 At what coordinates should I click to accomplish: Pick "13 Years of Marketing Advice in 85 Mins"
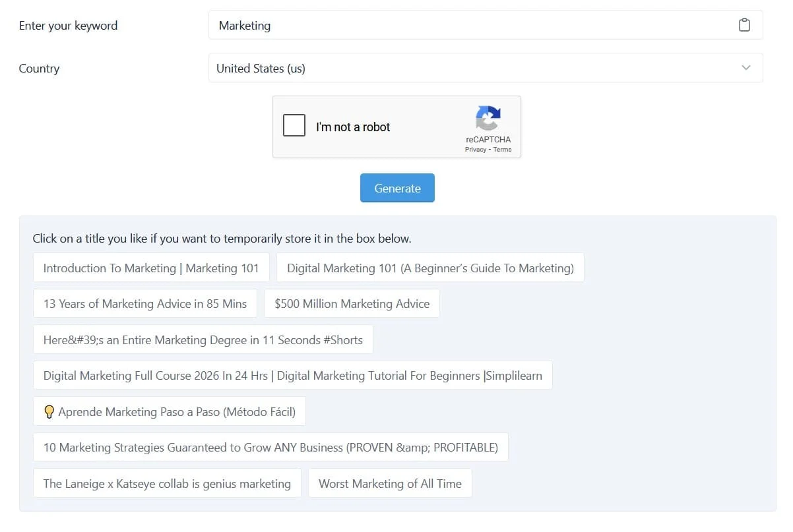point(144,303)
